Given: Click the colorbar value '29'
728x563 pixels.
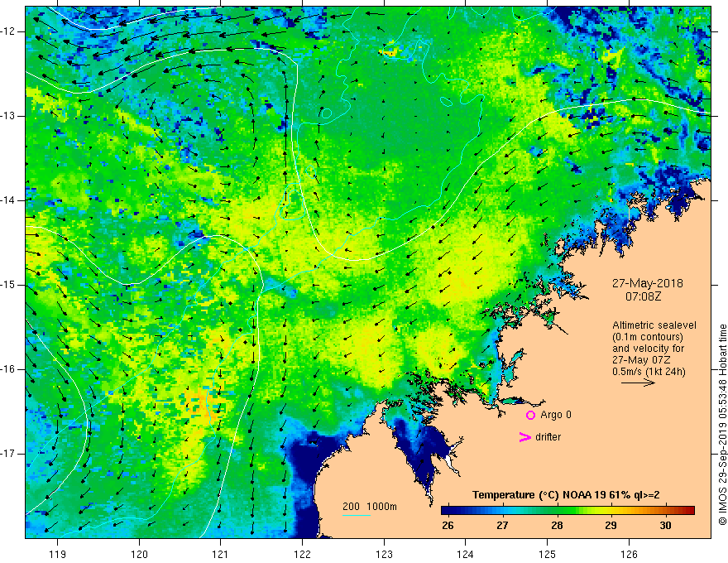Looking at the screenshot, I should coord(611,526).
